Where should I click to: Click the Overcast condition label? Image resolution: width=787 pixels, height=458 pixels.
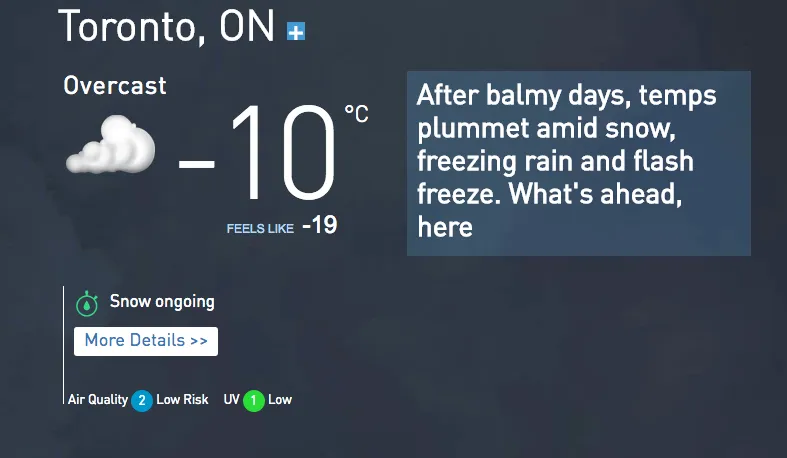pyautogui.click(x=115, y=86)
